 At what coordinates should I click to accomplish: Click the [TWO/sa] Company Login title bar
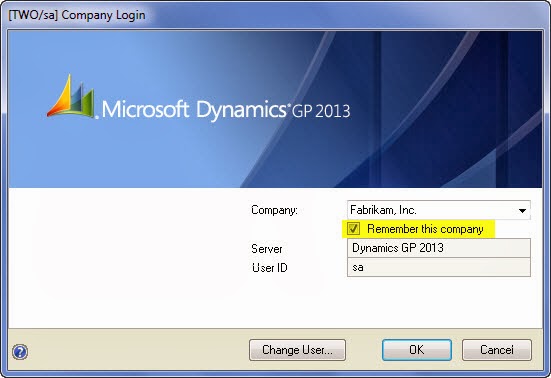coord(276,15)
